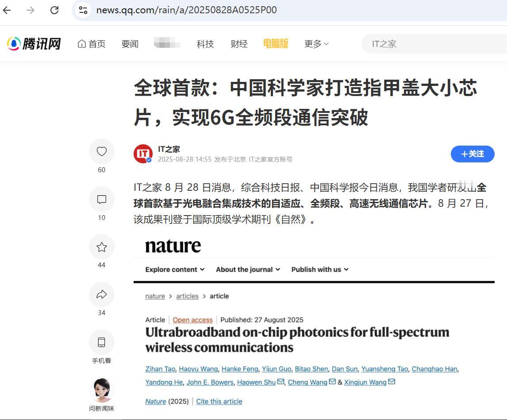507x420 pixels.
Task: Click author Haowen Shu link
Action: coord(257,382)
